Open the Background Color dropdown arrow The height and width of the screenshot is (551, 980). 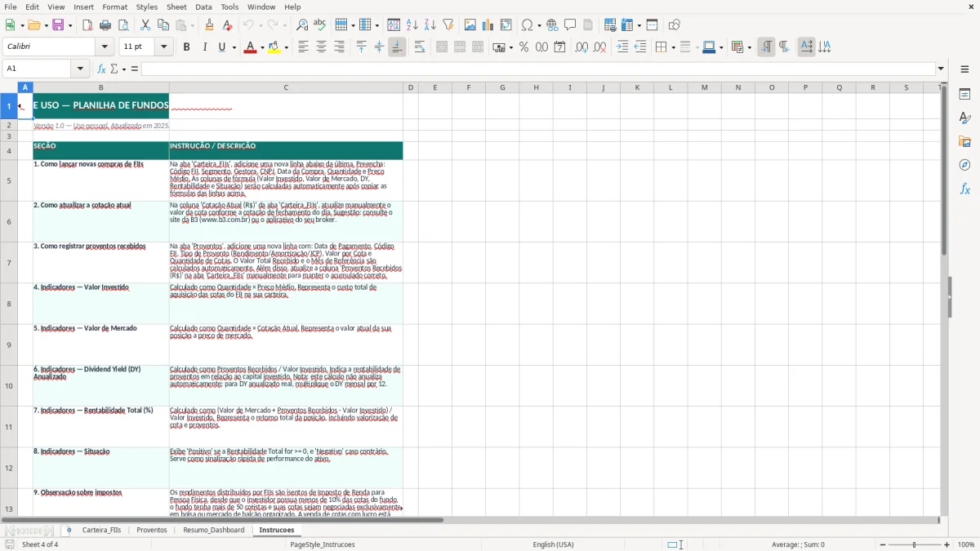[x=286, y=47]
